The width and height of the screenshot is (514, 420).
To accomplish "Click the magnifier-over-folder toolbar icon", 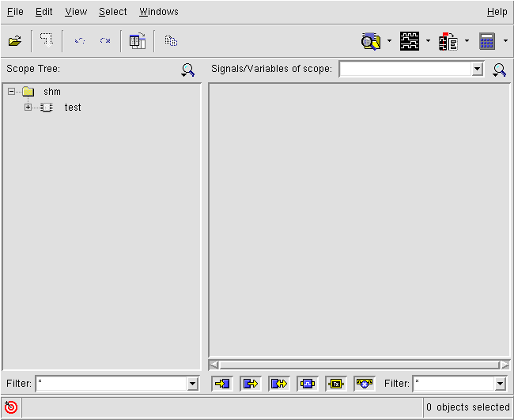I will [371, 41].
